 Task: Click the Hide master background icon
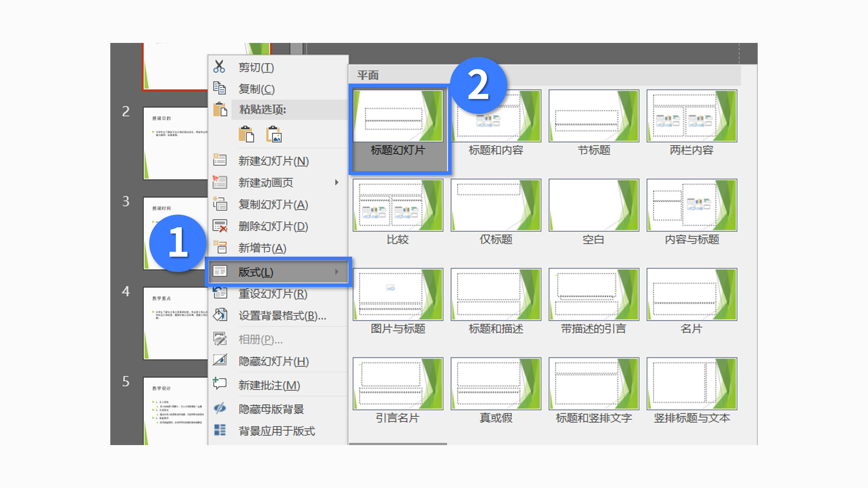tap(220, 408)
